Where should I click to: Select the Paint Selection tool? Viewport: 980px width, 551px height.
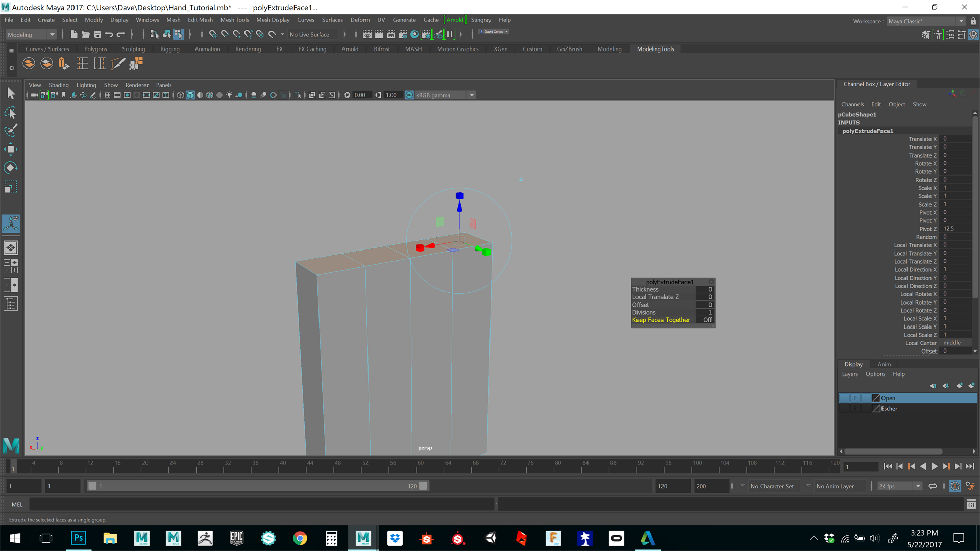(10, 131)
